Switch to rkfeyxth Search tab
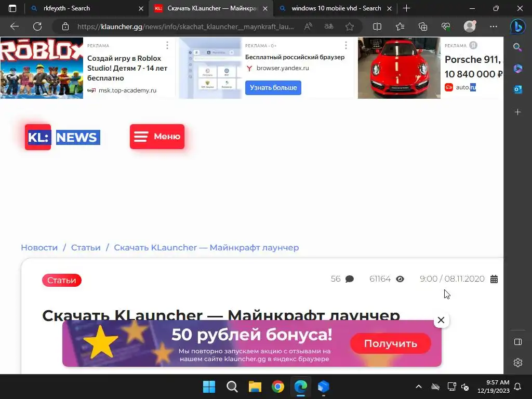 tap(87, 8)
